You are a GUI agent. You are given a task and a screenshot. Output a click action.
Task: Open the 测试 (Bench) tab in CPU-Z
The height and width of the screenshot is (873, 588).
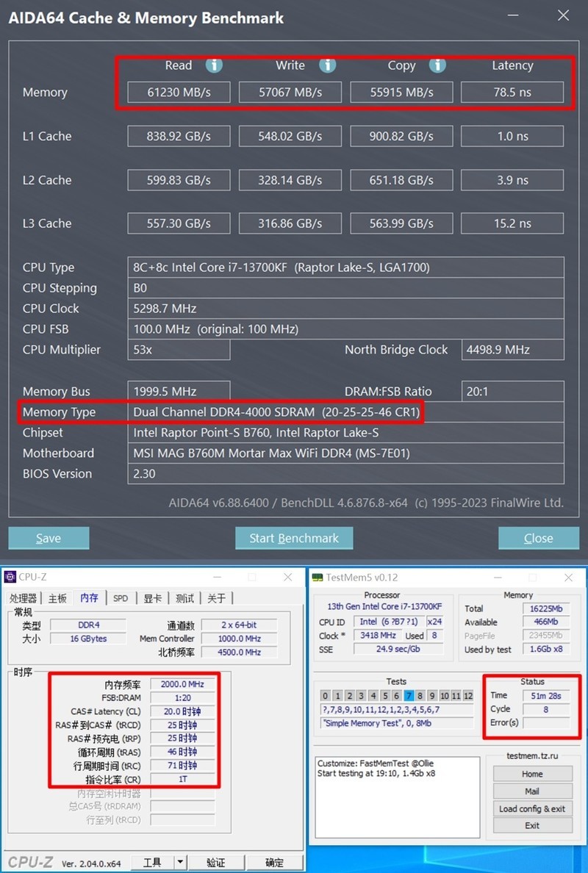point(184,598)
